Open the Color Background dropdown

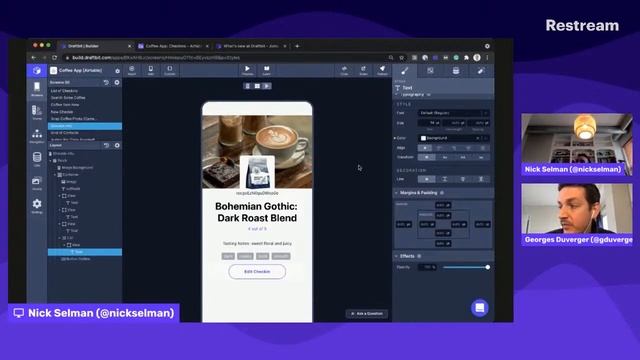tap(453, 138)
